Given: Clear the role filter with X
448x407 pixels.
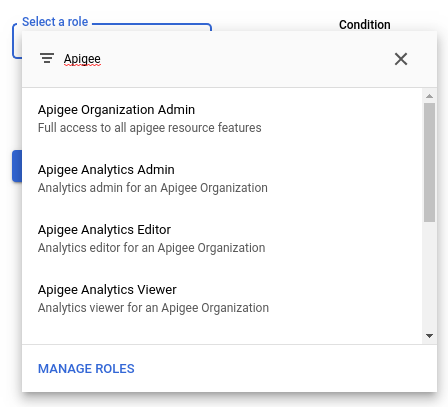Looking at the screenshot, I should click(401, 59).
